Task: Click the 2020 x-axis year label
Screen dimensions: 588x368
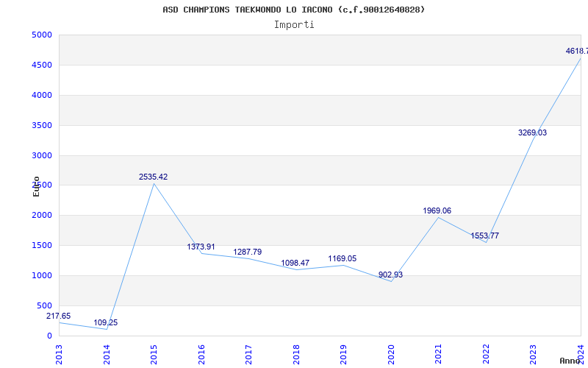Action: [x=391, y=355]
